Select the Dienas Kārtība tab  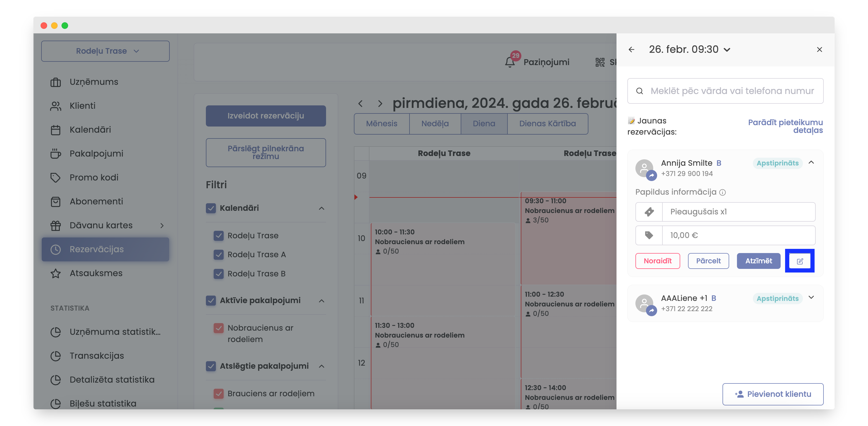click(547, 123)
